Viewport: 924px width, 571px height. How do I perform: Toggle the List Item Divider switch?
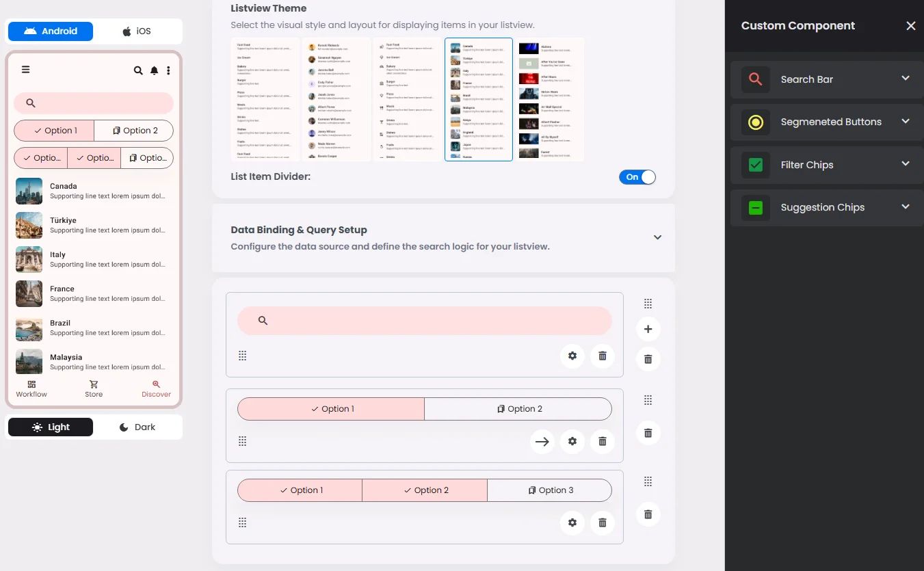pyautogui.click(x=637, y=177)
